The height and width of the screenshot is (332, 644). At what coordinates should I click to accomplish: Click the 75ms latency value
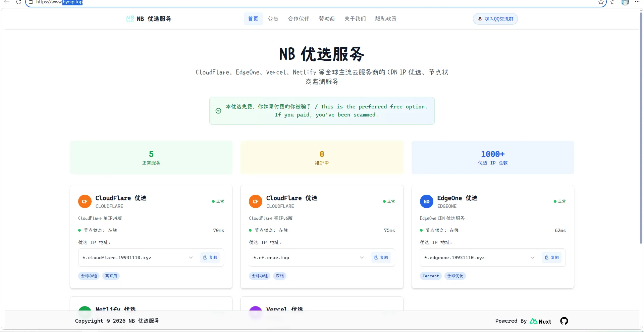(389, 230)
